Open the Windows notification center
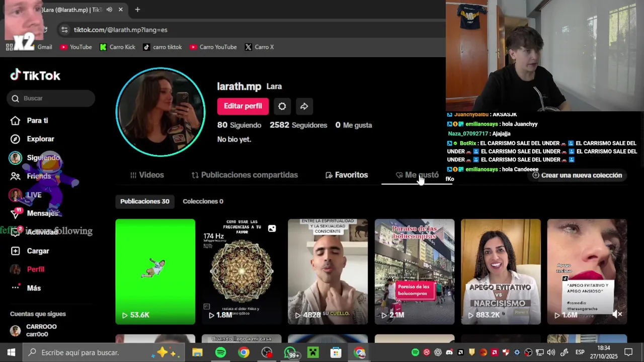 point(628,352)
